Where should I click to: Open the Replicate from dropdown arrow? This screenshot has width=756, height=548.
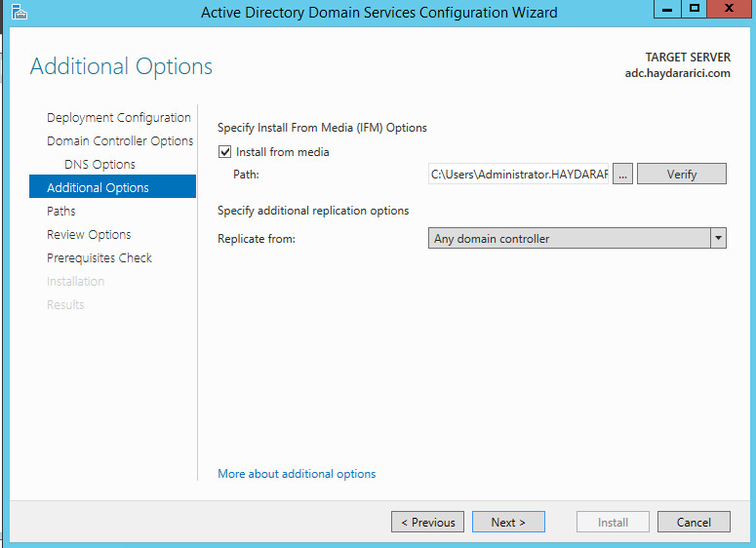pos(718,238)
